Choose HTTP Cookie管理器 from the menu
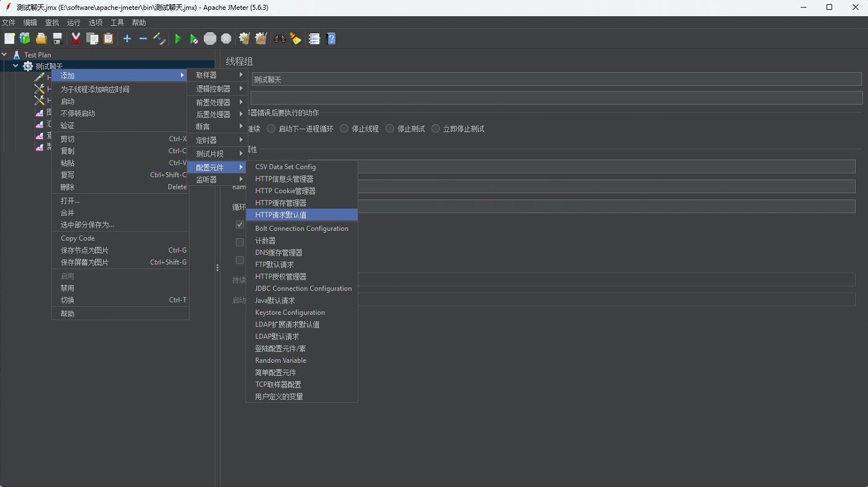 coord(285,191)
